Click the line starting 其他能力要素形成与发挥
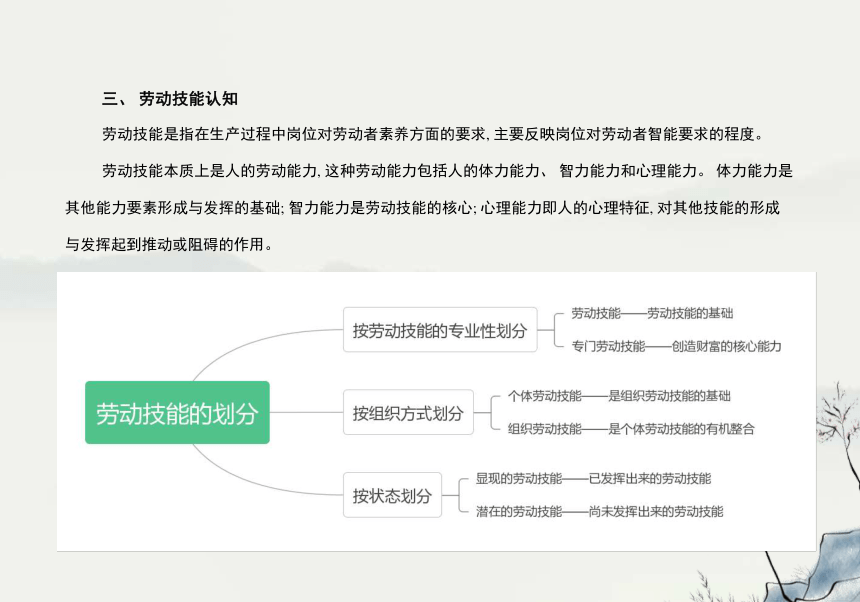This screenshot has height=602, width=860. coord(422,208)
